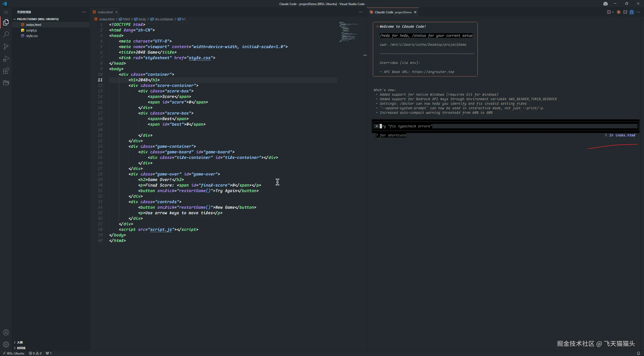The image size is (644, 356).
Task: Follow the style.css link in code
Action: coord(199,58)
